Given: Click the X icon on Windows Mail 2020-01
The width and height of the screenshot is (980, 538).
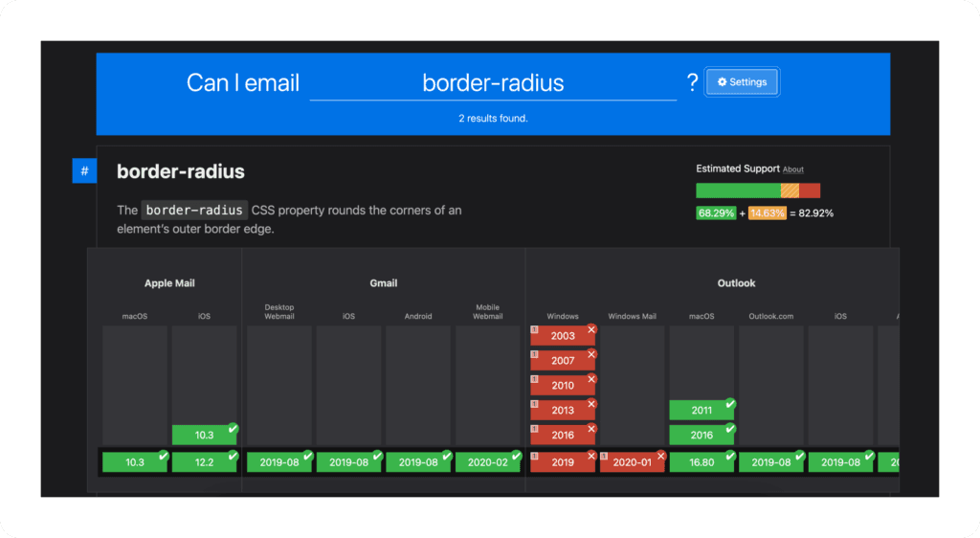Looking at the screenshot, I should click(660, 456).
